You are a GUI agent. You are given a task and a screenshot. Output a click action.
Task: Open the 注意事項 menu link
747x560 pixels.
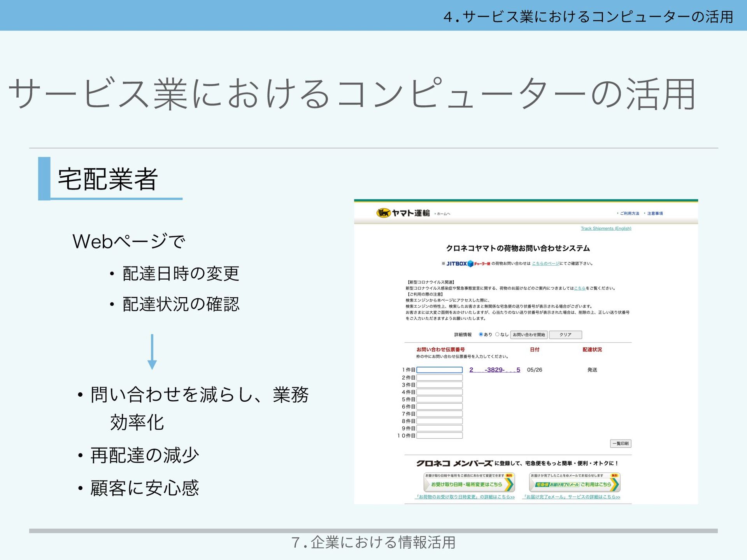pyautogui.click(x=655, y=213)
